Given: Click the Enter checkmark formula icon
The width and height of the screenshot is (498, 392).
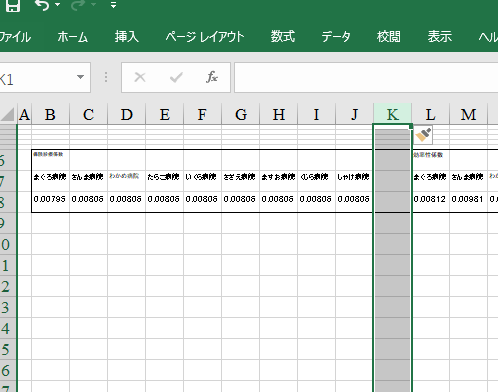Looking at the screenshot, I should [x=176, y=77].
